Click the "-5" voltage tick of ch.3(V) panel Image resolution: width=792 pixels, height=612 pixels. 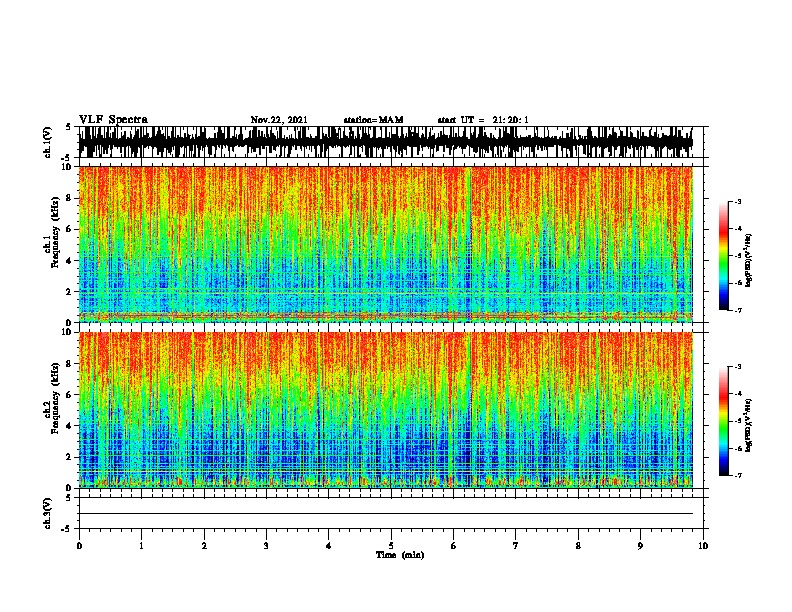click(67, 529)
